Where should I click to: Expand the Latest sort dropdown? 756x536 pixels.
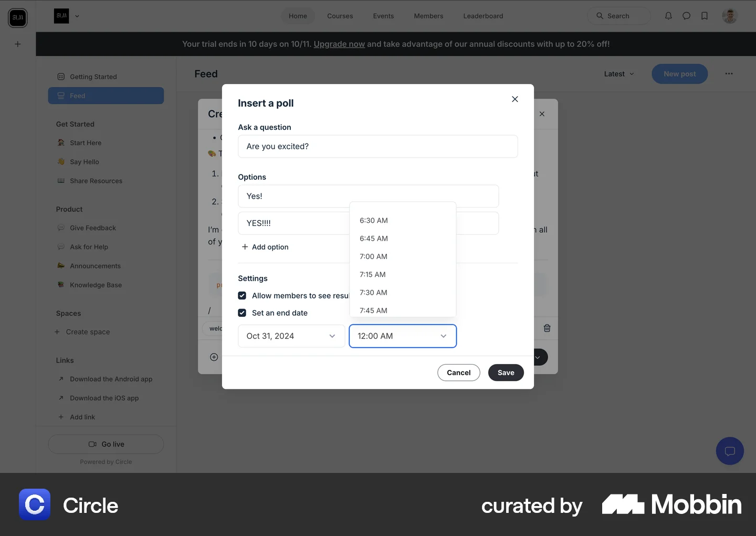click(x=619, y=74)
